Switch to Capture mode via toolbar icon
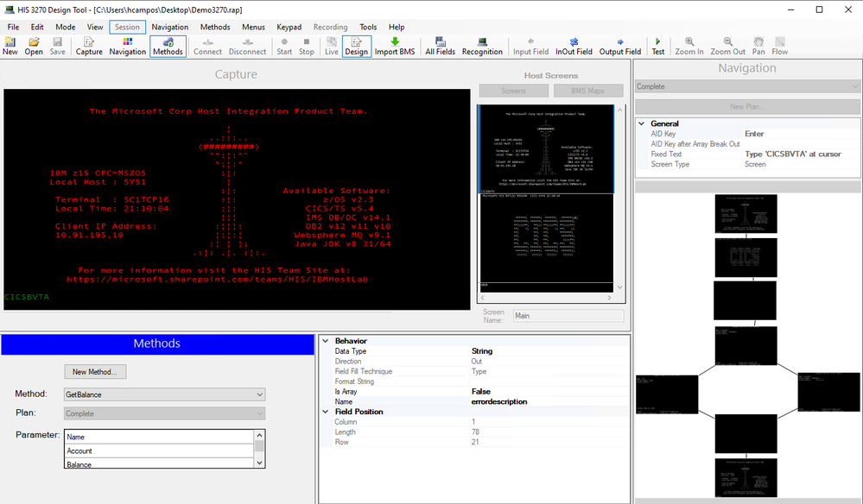863x504 pixels. tap(89, 46)
